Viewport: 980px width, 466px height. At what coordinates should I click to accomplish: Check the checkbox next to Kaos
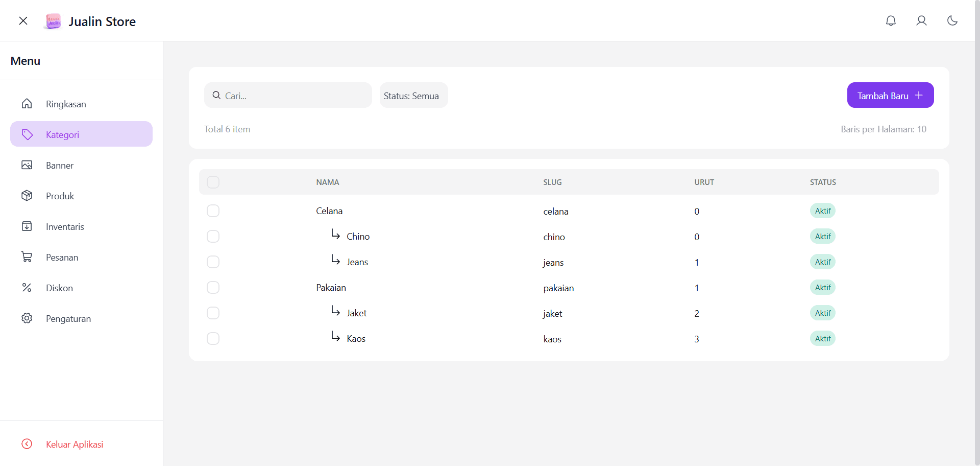tap(213, 338)
